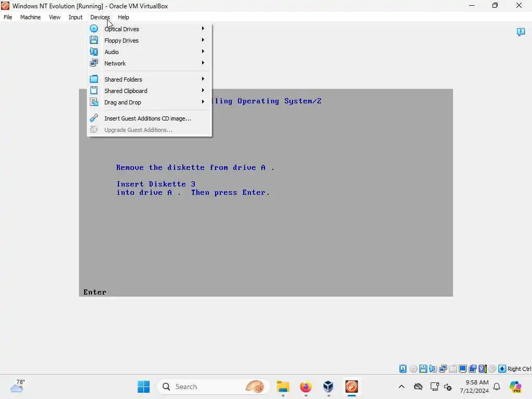Click the audio status bar indicator

point(433,369)
